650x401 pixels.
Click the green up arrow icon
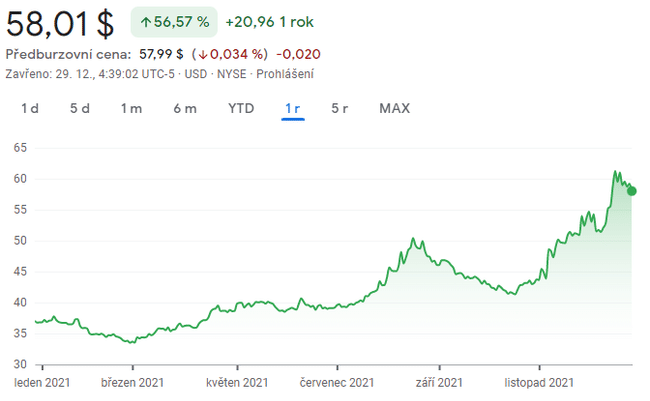point(145,22)
